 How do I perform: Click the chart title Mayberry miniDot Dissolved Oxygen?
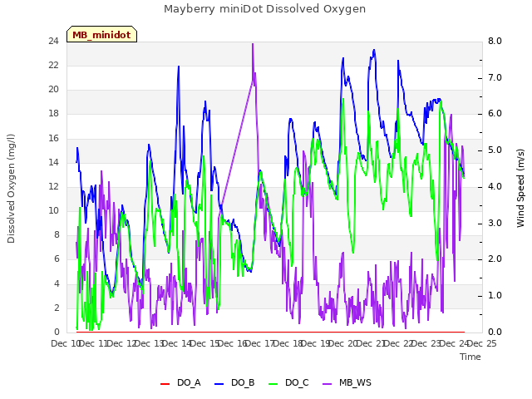[264, 9]
